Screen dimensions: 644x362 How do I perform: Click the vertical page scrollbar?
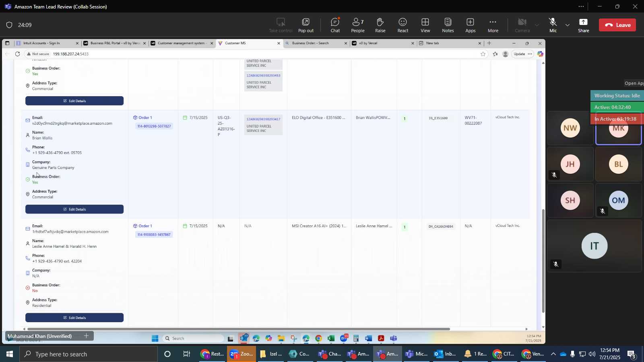click(x=543, y=261)
